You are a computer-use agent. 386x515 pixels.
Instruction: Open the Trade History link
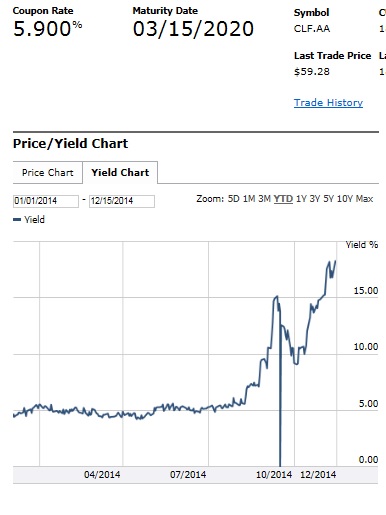328,103
